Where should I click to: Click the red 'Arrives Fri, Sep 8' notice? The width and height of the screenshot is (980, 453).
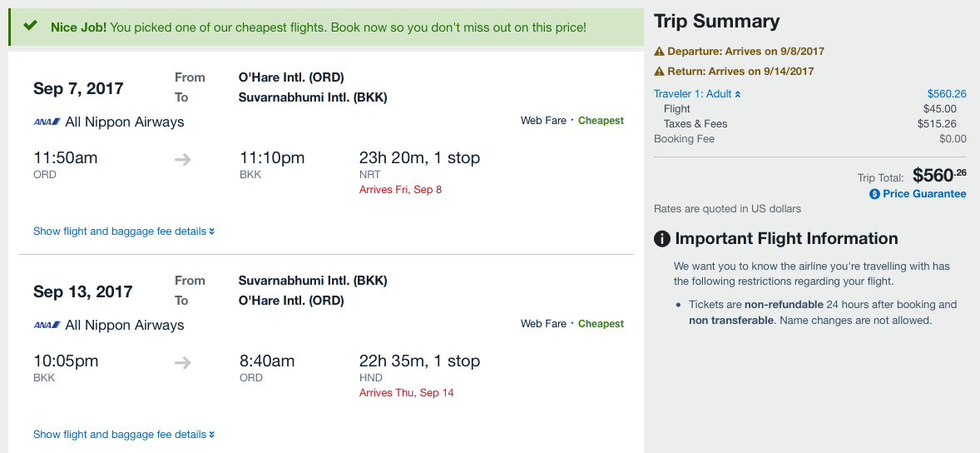pyautogui.click(x=400, y=190)
